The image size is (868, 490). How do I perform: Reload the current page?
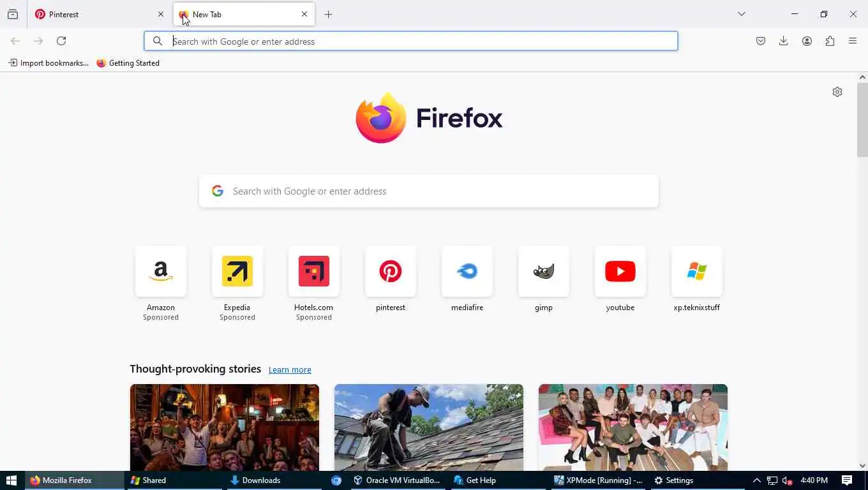(61, 41)
